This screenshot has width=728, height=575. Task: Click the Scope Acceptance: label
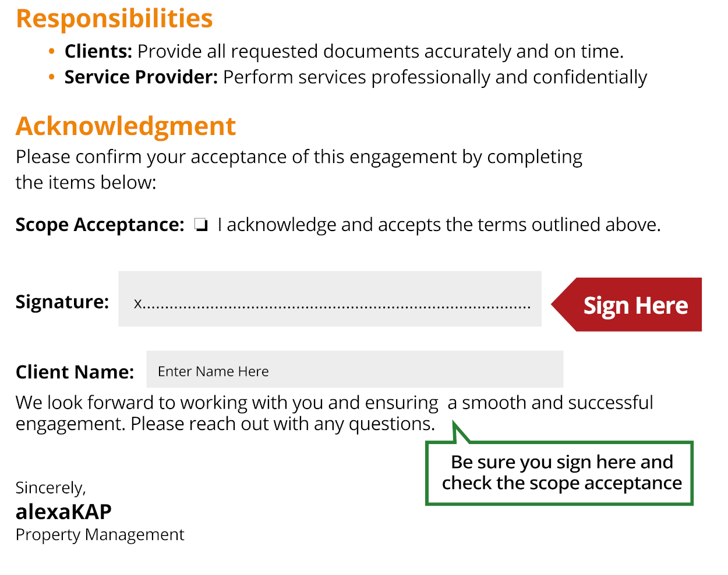click(x=100, y=225)
